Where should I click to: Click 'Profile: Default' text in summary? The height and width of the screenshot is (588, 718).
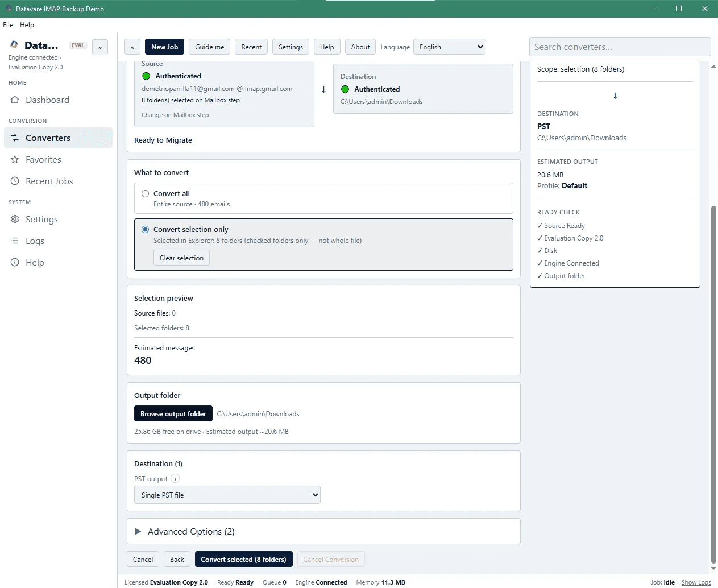[562, 185]
